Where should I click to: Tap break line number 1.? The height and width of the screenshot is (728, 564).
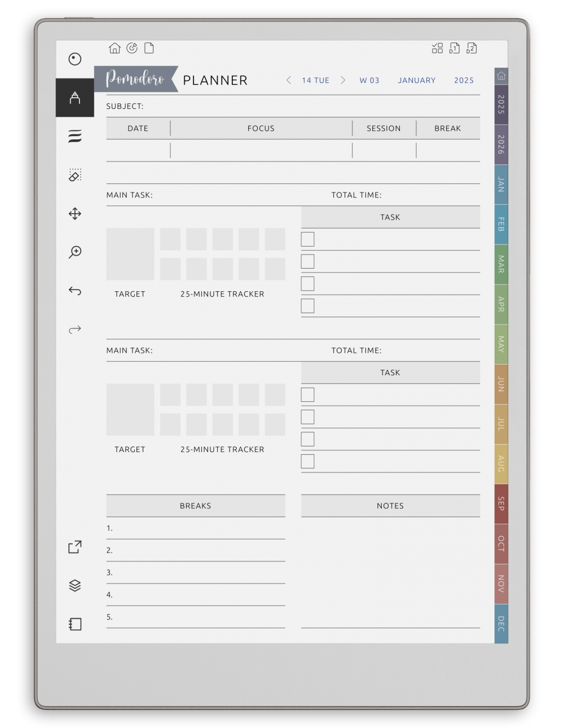[196, 529]
